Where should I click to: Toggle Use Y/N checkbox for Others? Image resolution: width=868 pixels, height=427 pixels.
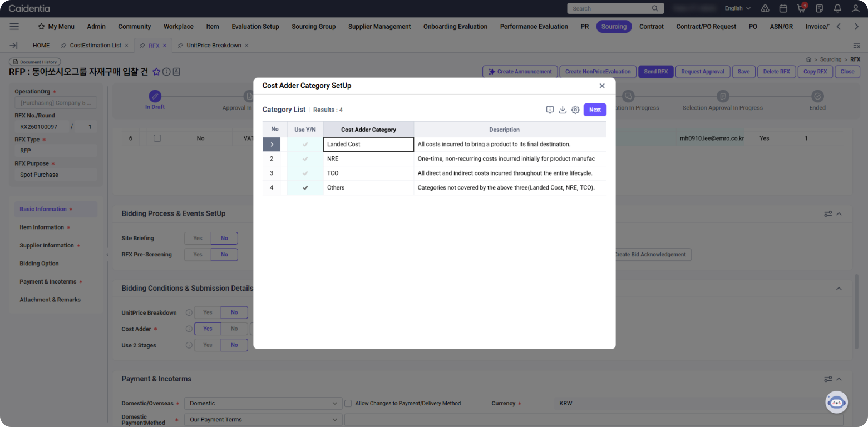pos(305,188)
